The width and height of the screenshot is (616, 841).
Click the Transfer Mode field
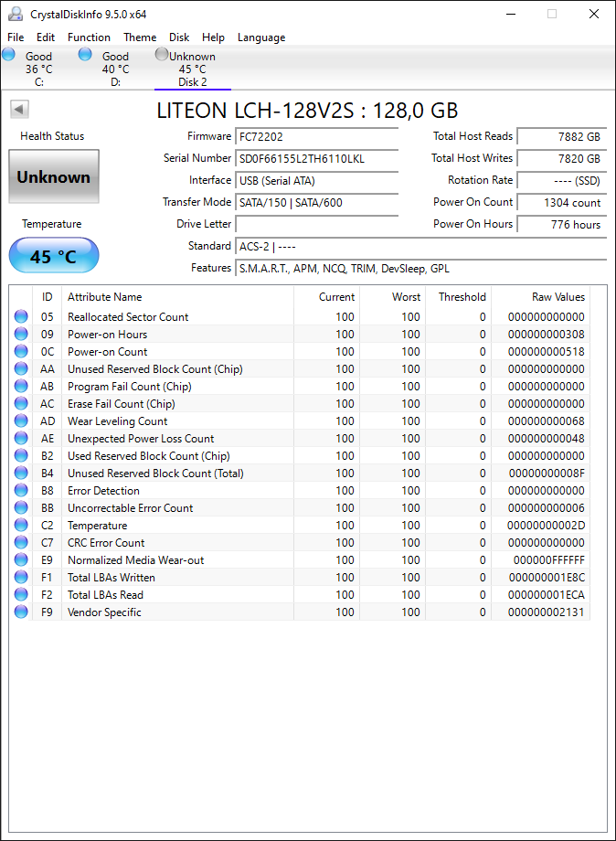[x=317, y=203]
